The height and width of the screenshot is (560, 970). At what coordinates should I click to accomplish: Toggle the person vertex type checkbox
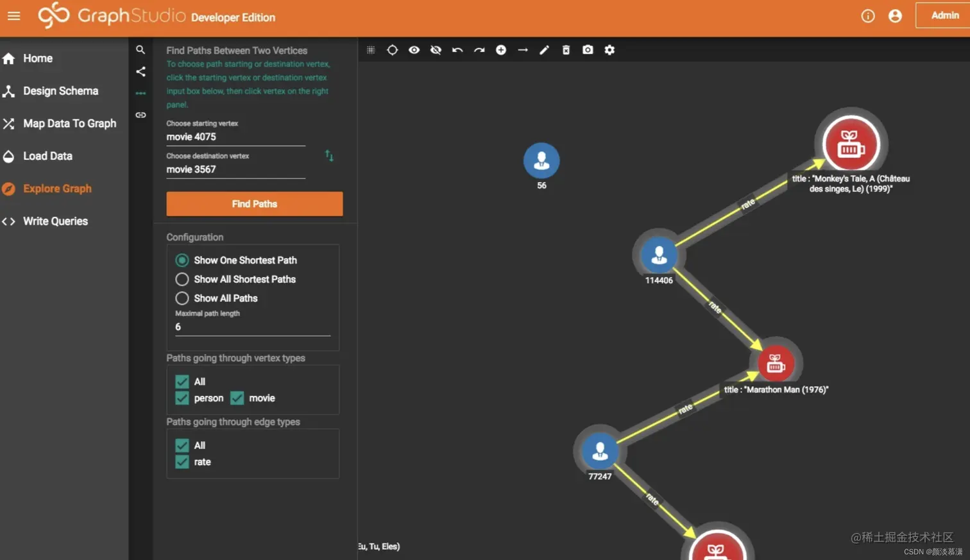coord(182,398)
